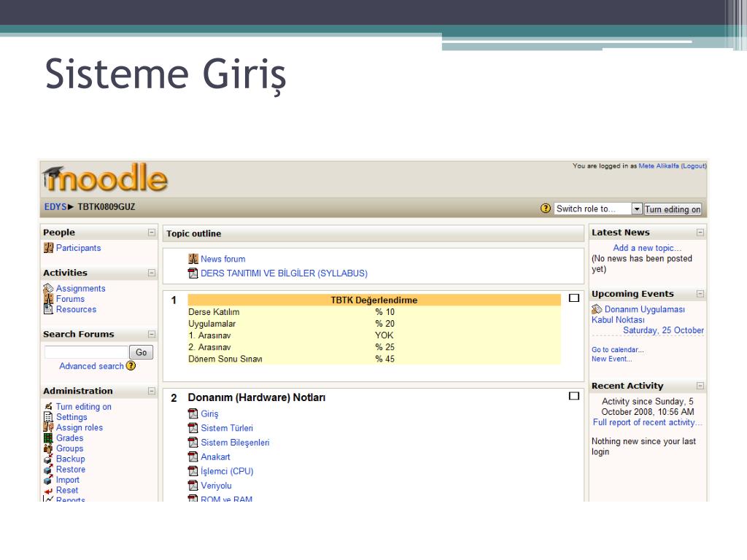747x560 pixels.
Task: Click Saturday, 25 October date link
Action: point(663,330)
